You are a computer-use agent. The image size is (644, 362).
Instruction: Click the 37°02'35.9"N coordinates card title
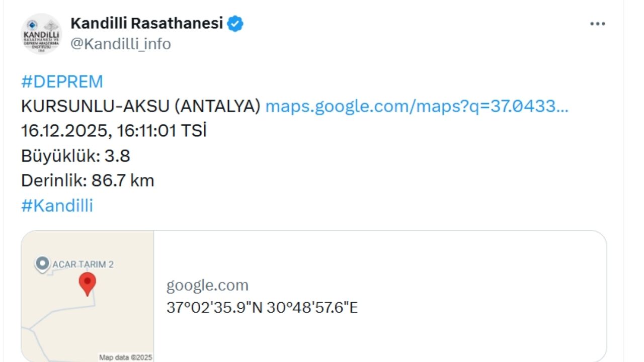(262, 308)
